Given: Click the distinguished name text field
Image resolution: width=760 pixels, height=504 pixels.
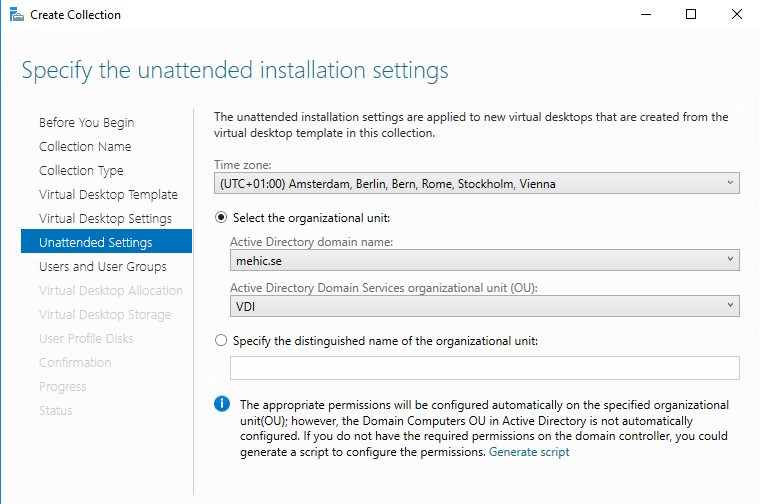Looking at the screenshot, I should coord(484,368).
